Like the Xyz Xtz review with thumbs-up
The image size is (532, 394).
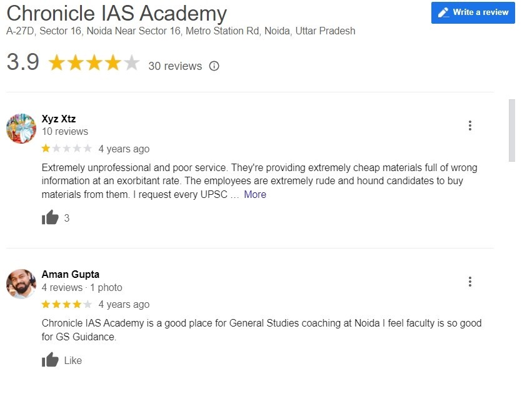pyautogui.click(x=50, y=217)
